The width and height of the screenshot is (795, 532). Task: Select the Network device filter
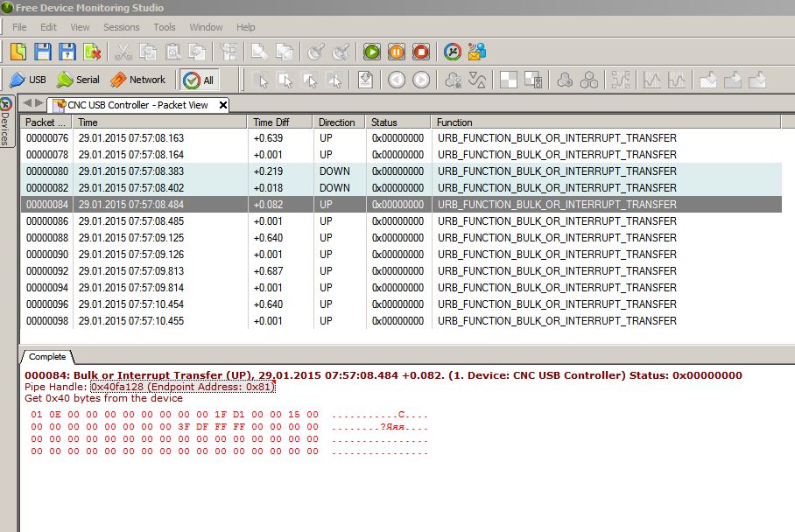pyautogui.click(x=138, y=80)
